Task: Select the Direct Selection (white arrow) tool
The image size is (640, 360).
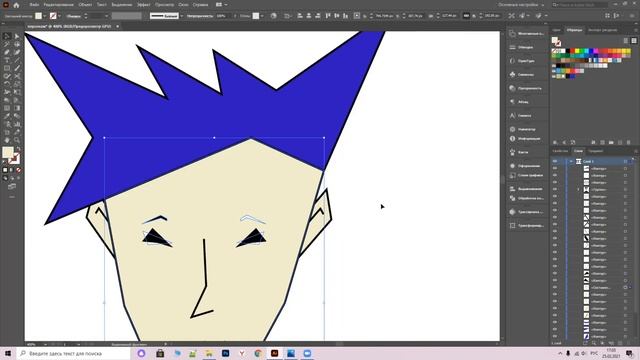Action: [x=17, y=36]
